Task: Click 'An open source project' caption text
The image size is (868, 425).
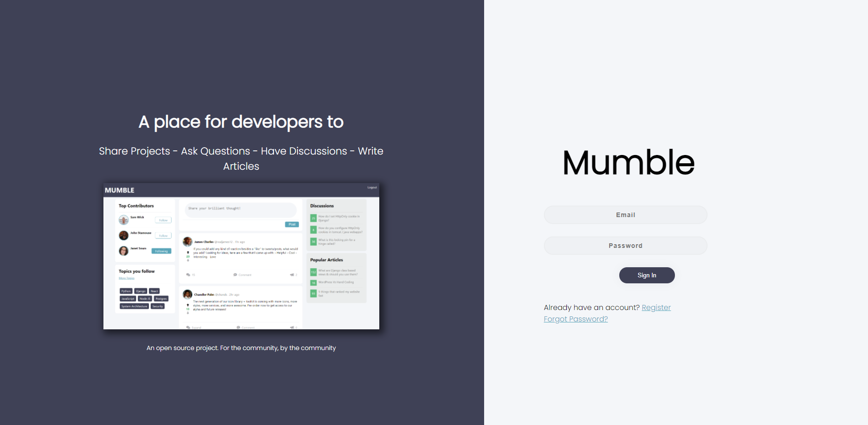Action: pyautogui.click(x=241, y=348)
